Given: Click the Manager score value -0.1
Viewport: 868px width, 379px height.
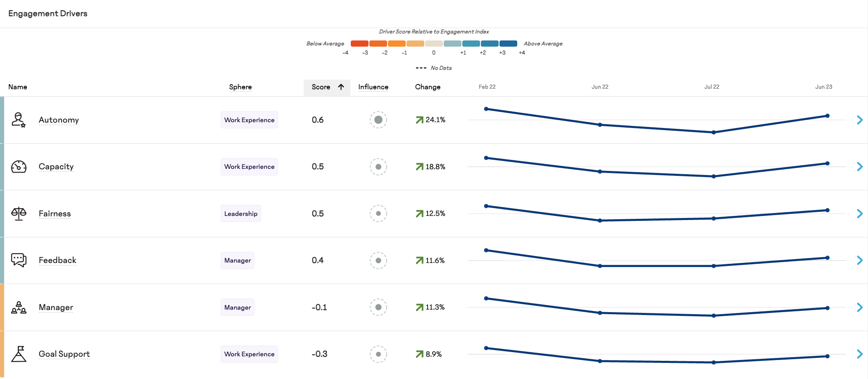Looking at the screenshot, I should tap(319, 308).
